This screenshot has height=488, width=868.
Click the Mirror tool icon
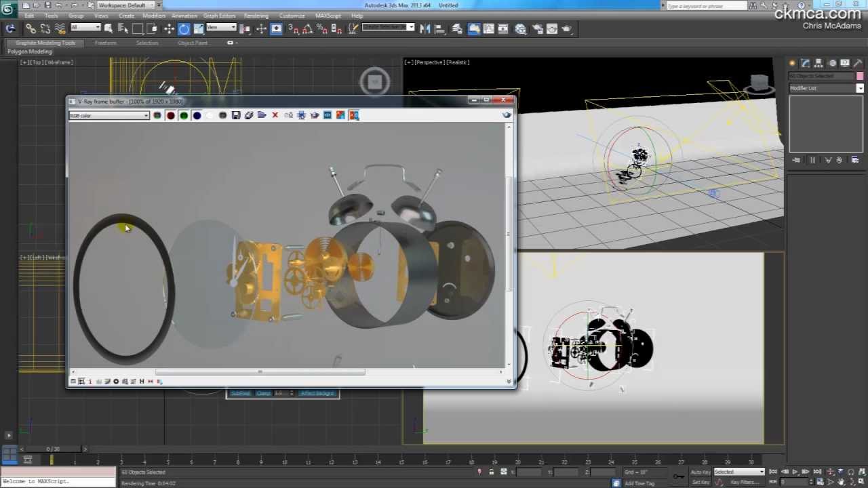tap(425, 28)
